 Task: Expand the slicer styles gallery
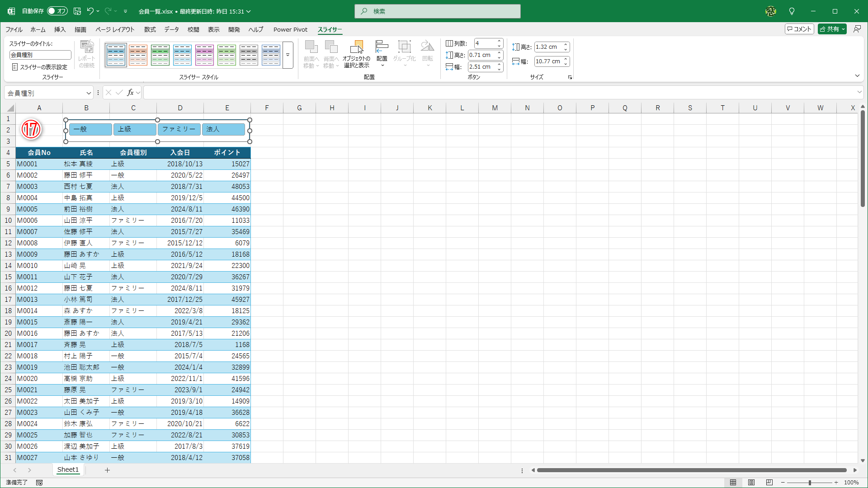pos(288,55)
